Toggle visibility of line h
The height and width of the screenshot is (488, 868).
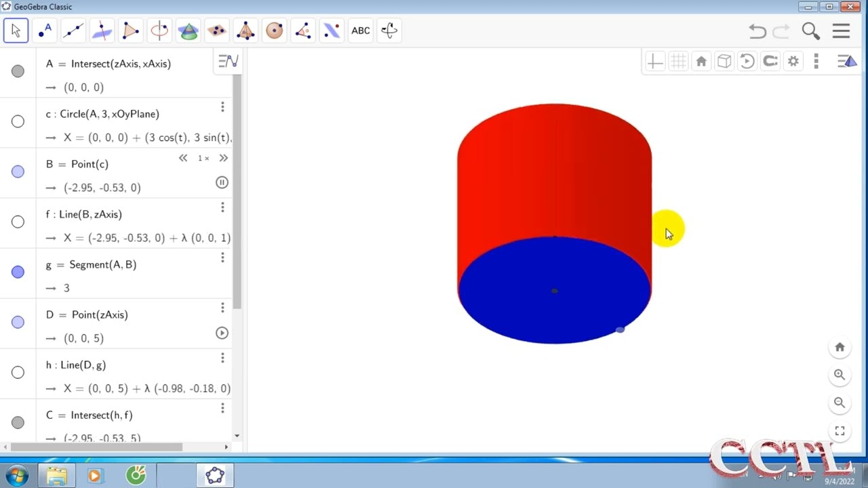[x=18, y=372]
